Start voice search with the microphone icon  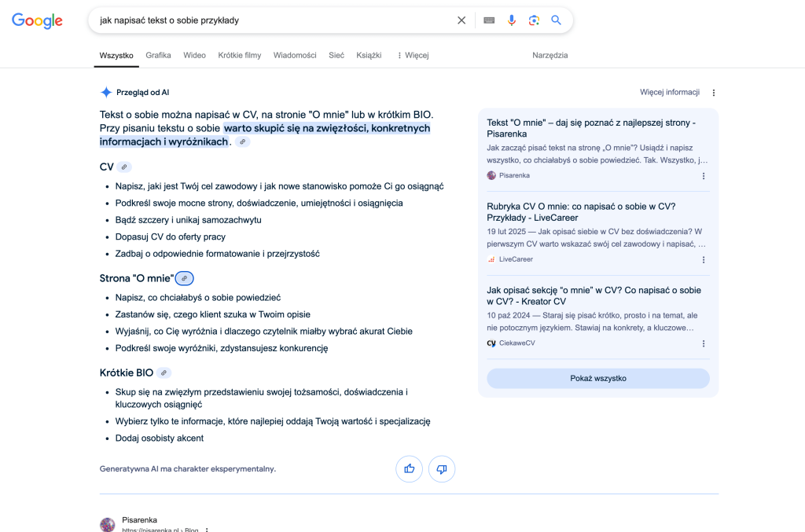[512, 20]
